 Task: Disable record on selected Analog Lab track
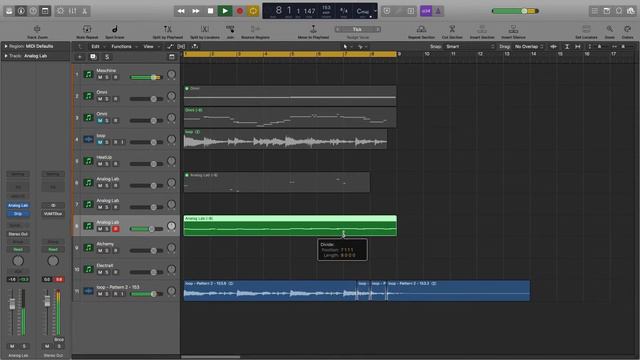116,229
